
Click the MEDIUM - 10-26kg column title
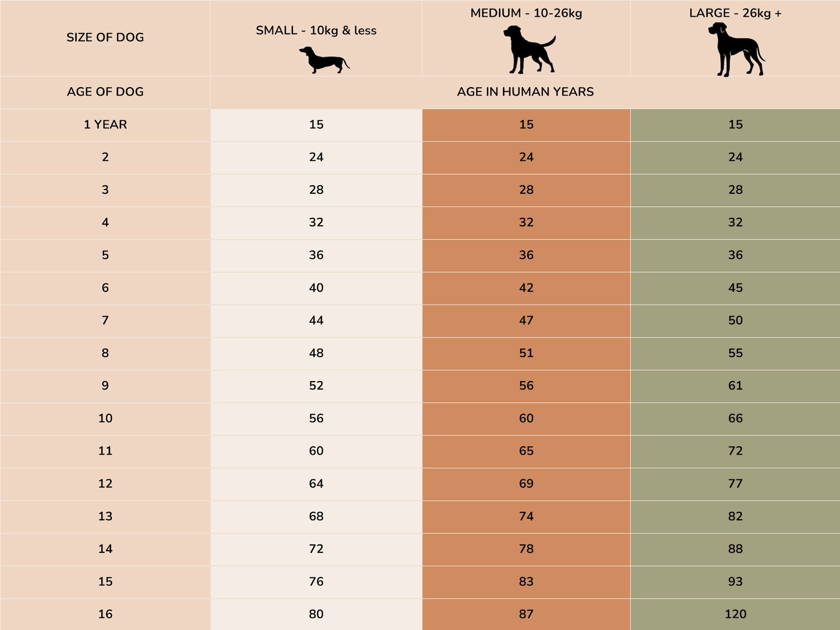(526, 13)
